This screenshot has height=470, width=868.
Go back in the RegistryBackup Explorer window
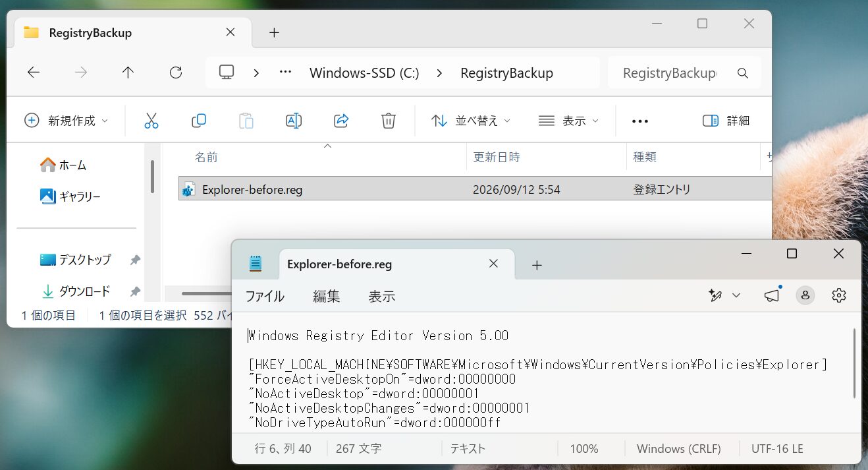[34, 73]
